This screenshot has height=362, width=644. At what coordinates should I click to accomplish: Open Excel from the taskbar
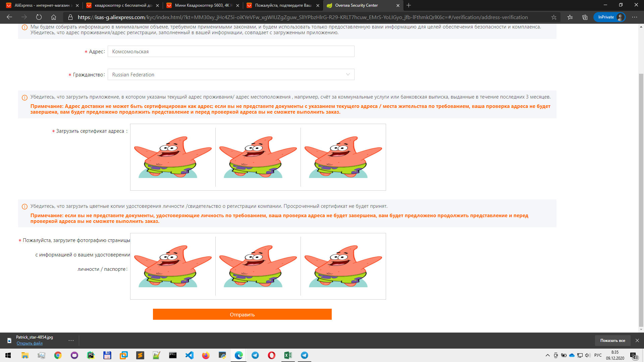point(288,355)
